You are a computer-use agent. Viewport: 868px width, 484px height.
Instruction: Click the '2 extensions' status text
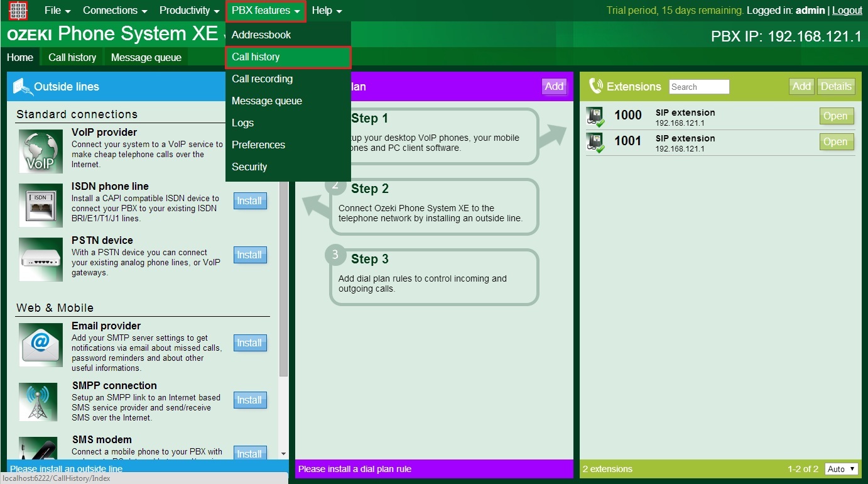(x=607, y=469)
